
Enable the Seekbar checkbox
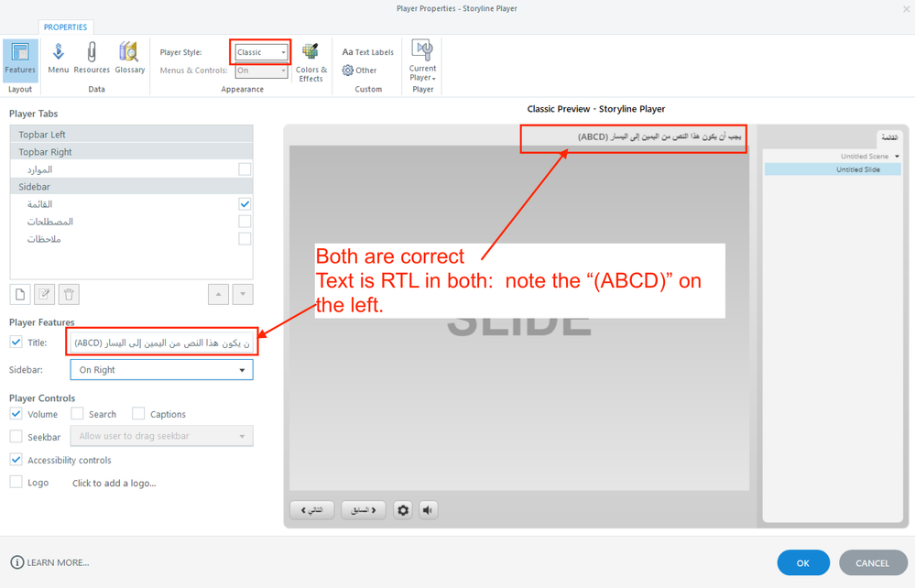16,436
